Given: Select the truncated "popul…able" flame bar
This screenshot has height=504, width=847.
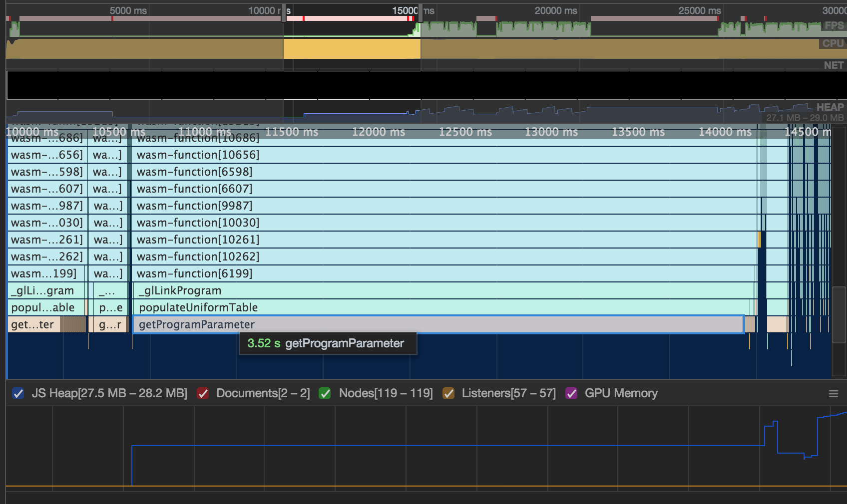Looking at the screenshot, I should (46, 307).
